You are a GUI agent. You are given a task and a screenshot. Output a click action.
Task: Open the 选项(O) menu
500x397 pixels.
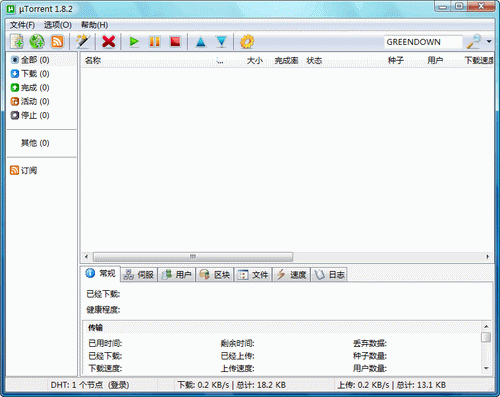pyautogui.click(x=58, y=25)
